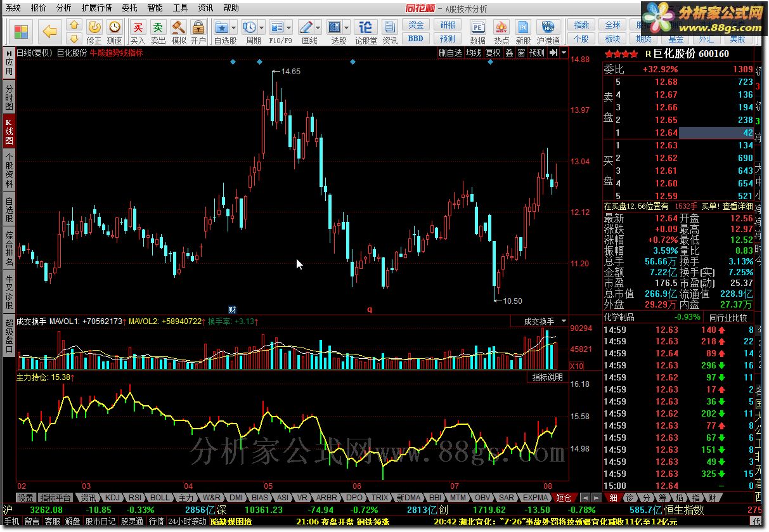Screen dimensions: 769x532
Task: Open the 智能 menu
Action: click(155, 8)
